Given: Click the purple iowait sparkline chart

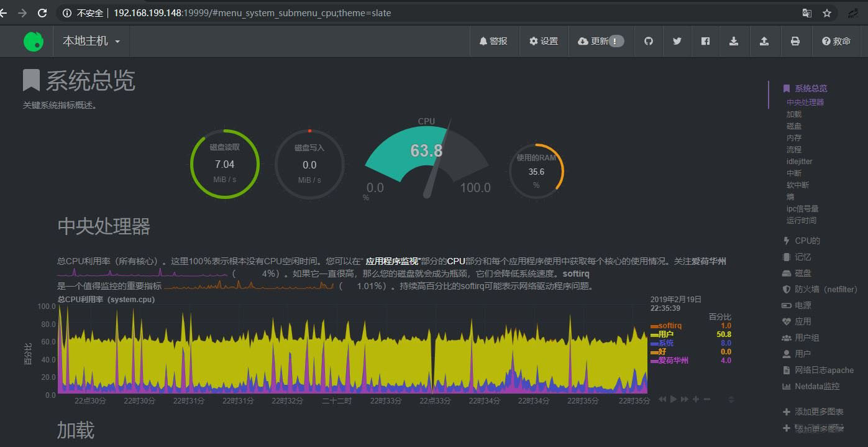Looking at the screenshot, I should tap(142, 272).
